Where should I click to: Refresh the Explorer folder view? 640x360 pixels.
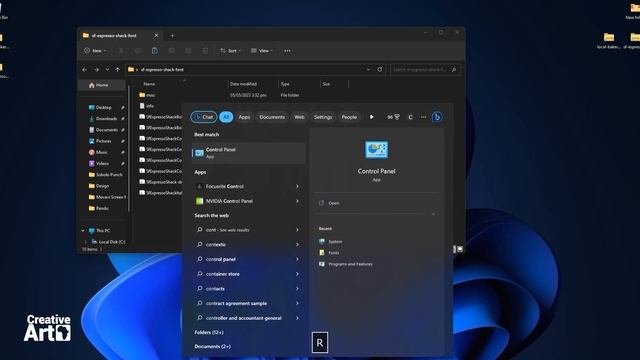coord(380,69)
